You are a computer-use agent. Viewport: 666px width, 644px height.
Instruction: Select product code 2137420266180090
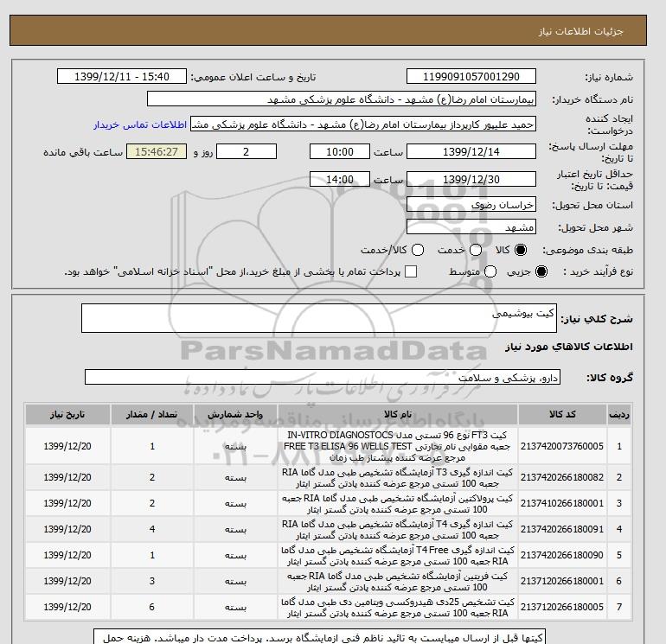point(562,555)
